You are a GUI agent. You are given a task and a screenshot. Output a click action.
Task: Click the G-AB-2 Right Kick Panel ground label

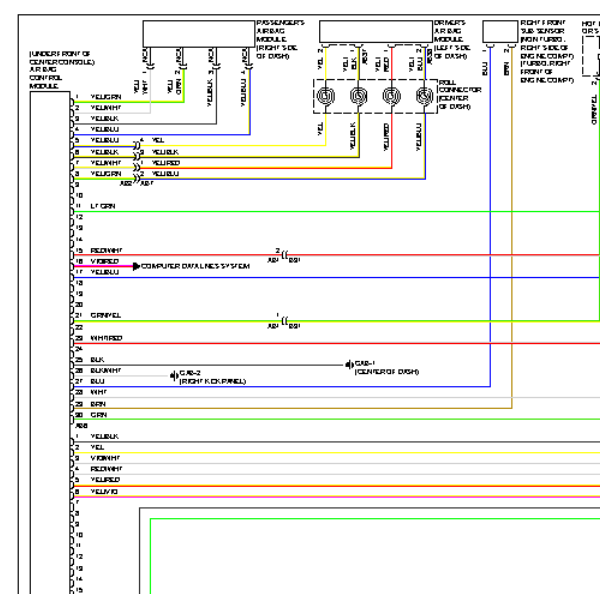click(x=212, y=377)
